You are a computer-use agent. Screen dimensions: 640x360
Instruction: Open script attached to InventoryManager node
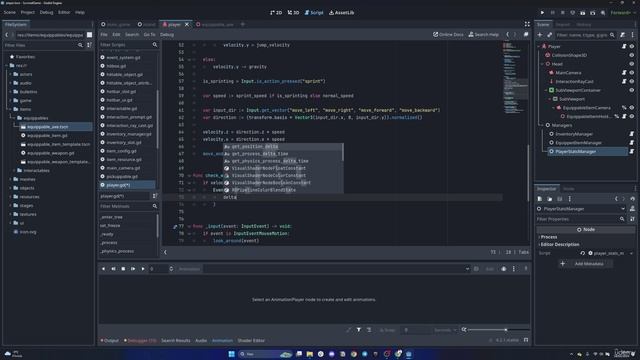pyautogui.click(x=632, y=134)
